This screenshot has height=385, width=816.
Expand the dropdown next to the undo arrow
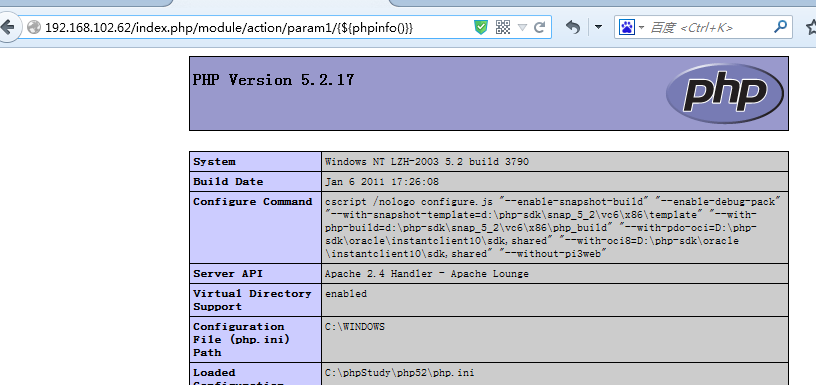(598, 27)
